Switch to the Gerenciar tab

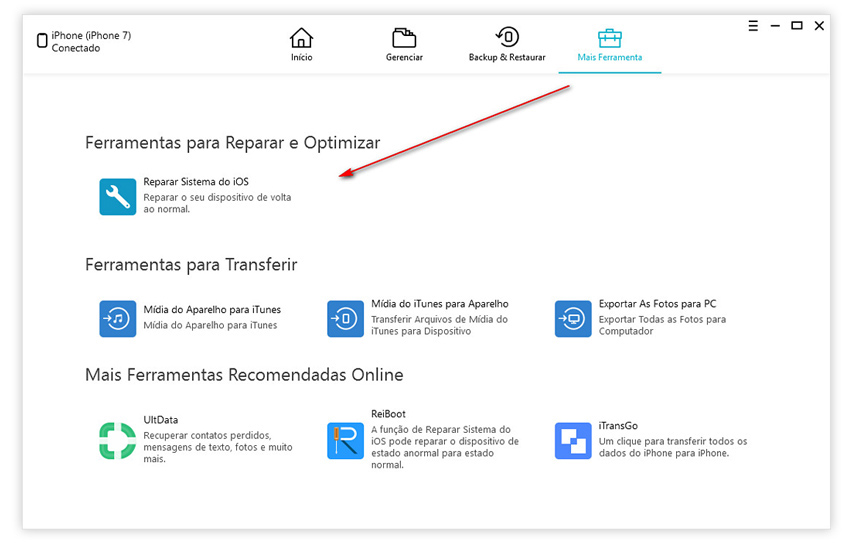click(x=404, y=45)
